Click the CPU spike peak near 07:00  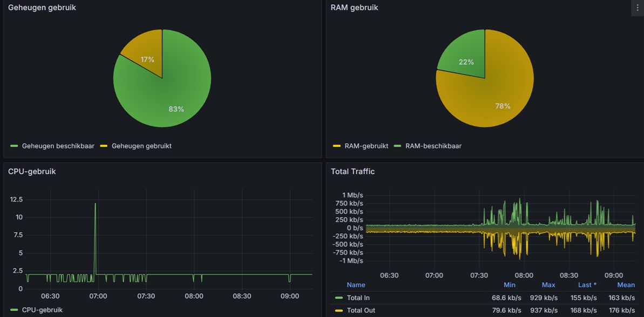click(96, 204)
